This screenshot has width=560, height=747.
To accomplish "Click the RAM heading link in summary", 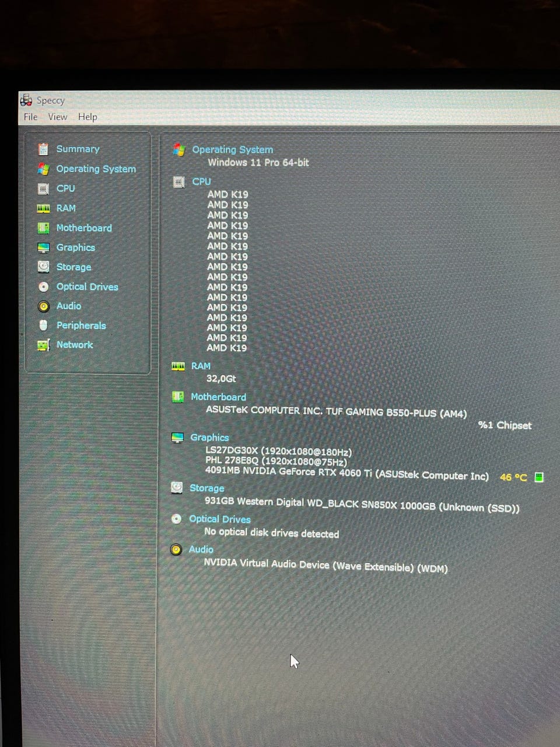I will [201, 366].
